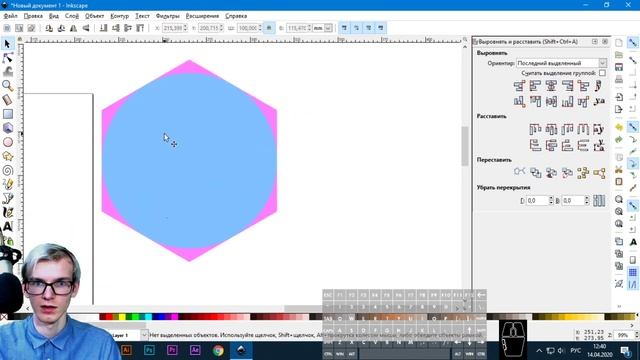The width and height of the screenshot is (640, 360).
Task: Select the Bezier pen tool
Action: pos(7,198)
